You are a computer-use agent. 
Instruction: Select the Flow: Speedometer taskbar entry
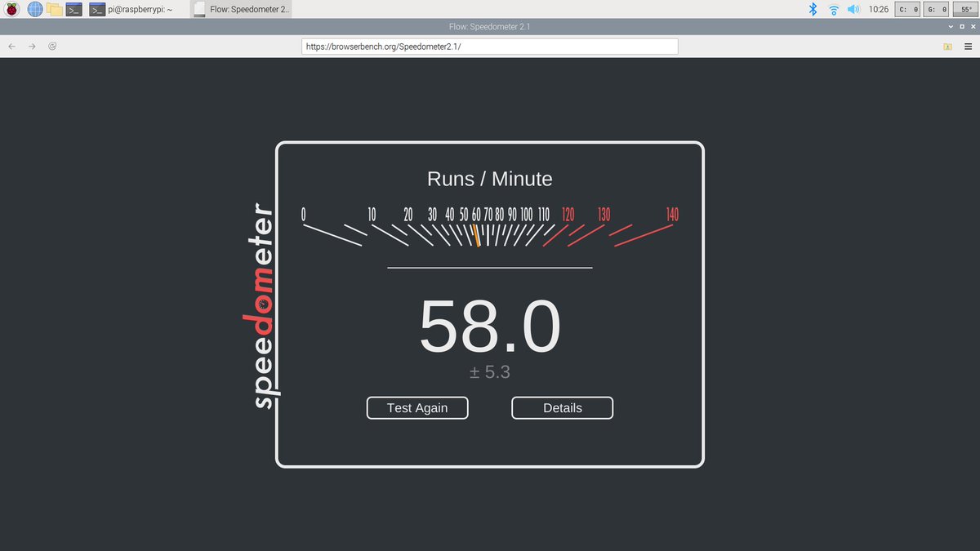point(242,10)
